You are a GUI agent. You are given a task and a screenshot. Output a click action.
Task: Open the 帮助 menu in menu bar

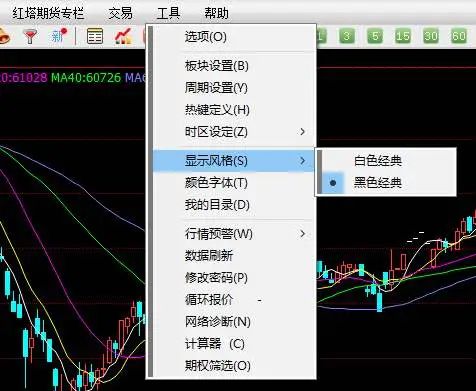pyautogui.click(x=217, y=13)
